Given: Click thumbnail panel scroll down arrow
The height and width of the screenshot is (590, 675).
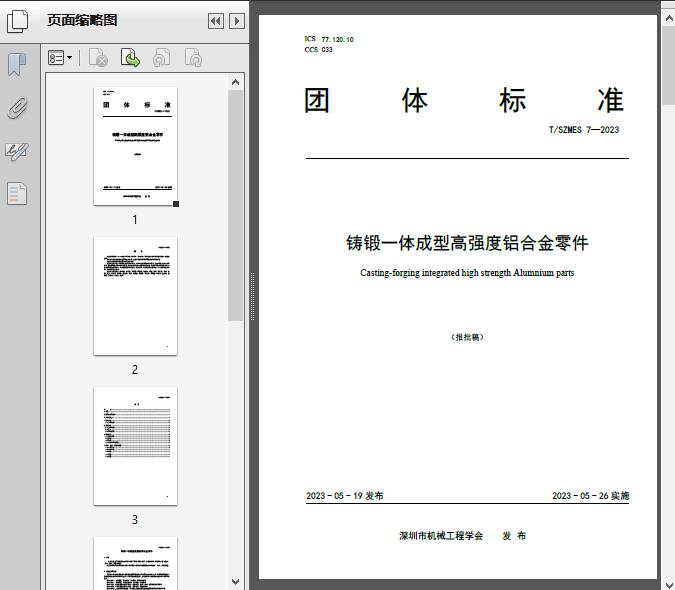Looking at the screenshot, I should (235, 582).
